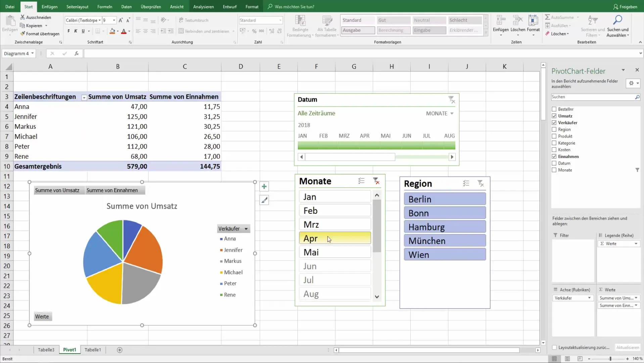Uncheck the Verkäufer field checkbox
644x363 pixels.
(x=554, y=123)
